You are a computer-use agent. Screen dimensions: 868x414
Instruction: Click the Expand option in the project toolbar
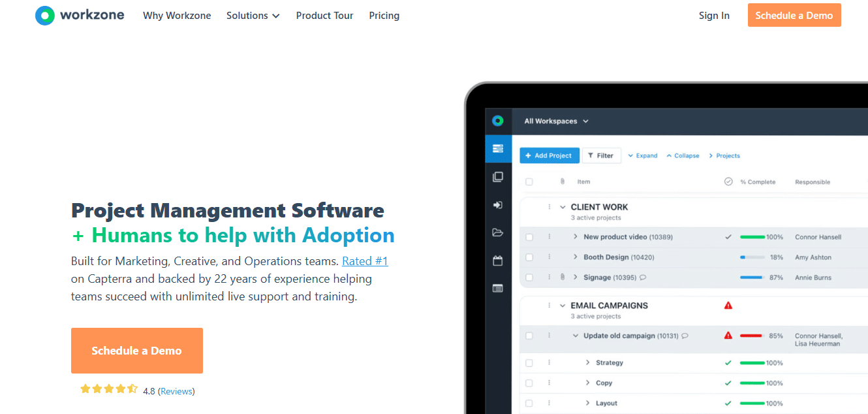(643, 155)
